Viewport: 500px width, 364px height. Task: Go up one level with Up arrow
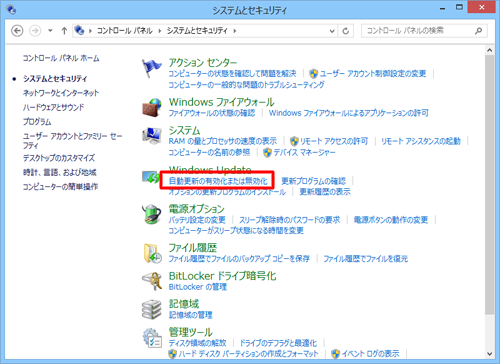(x=64, y=31)
